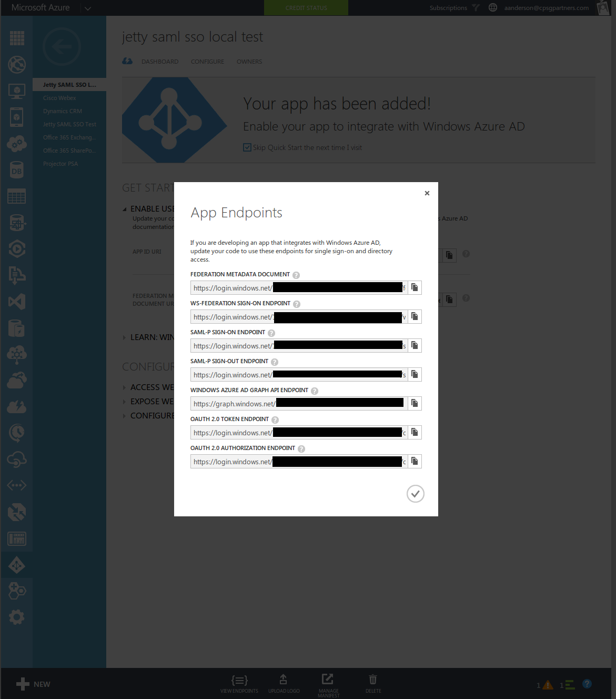Expand the Microsoft Azure header dropdown chevron

[x=88, y=8]
